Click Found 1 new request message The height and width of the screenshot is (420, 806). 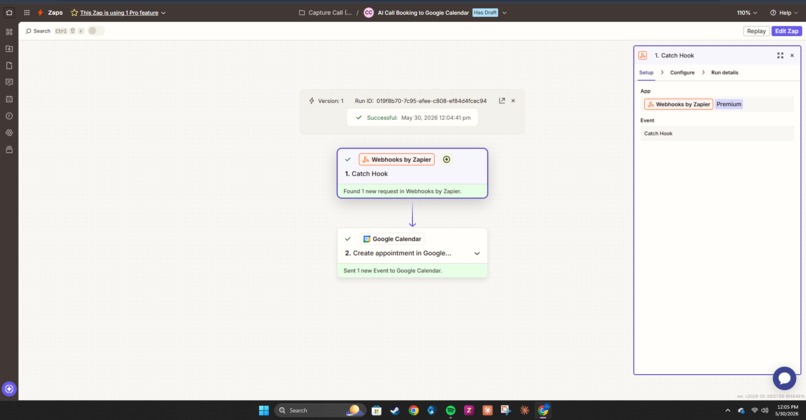tap(402, 191)
